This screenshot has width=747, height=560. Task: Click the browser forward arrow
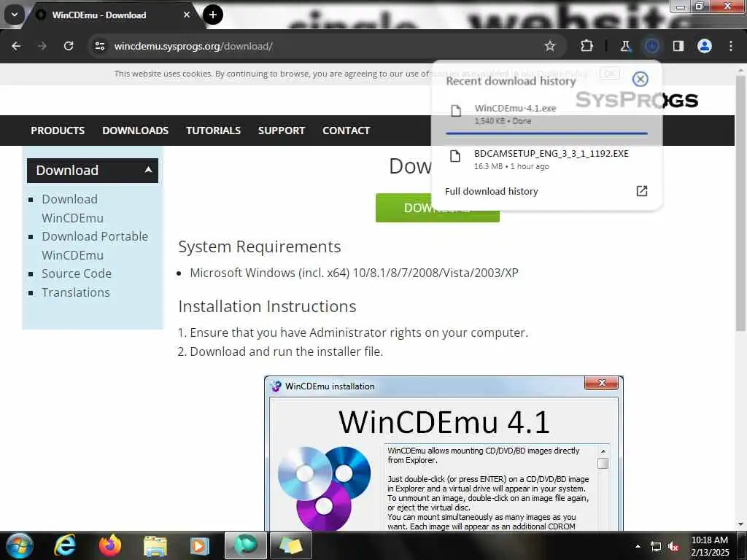tap(42, 46)
